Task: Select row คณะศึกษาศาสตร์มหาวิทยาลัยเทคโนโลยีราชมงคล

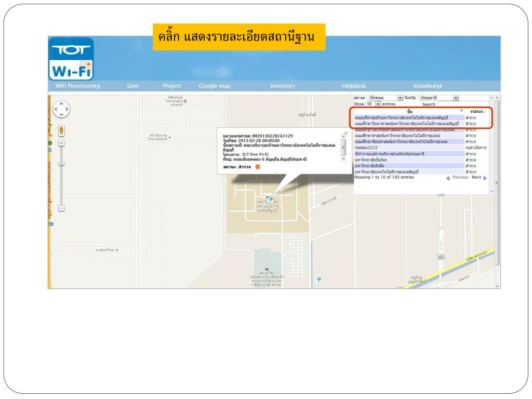Action: click(421, 136)
